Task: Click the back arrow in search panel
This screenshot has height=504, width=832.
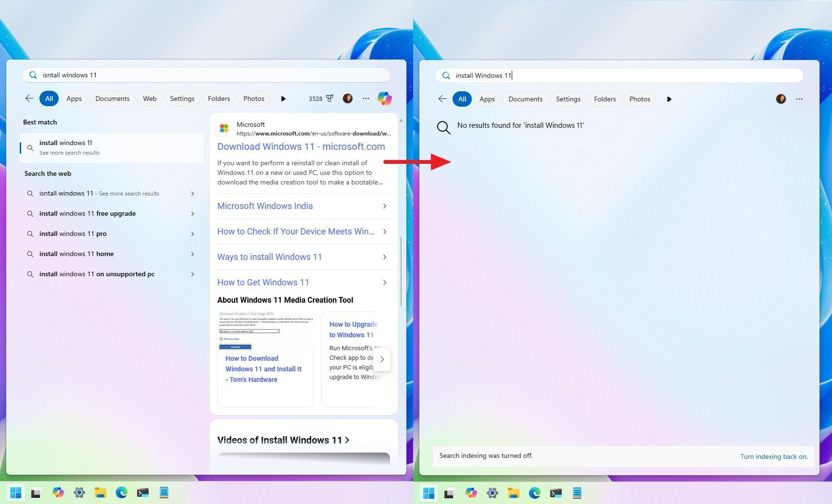Action: coord(29,98)
